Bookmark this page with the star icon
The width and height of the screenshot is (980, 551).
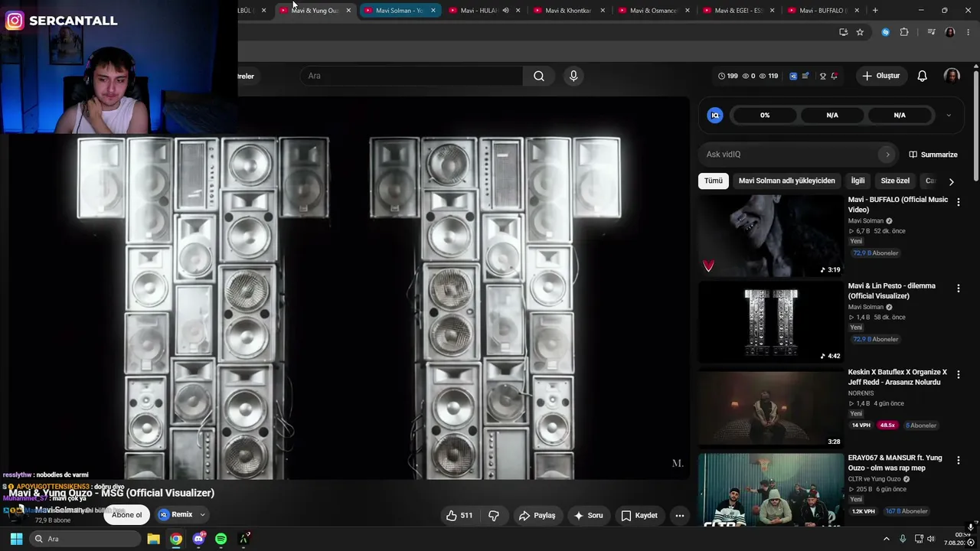[x=860, y=32]
